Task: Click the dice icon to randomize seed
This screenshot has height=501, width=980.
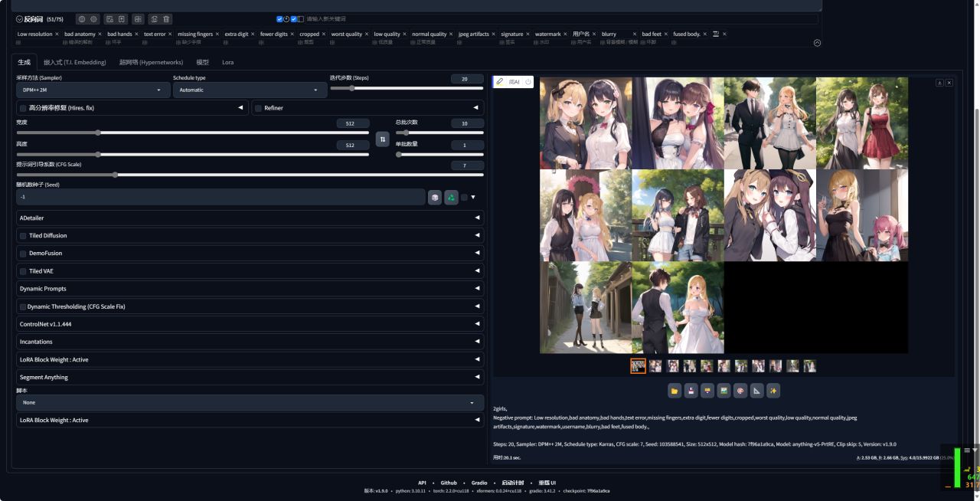Action: click(x=435, y=197)
